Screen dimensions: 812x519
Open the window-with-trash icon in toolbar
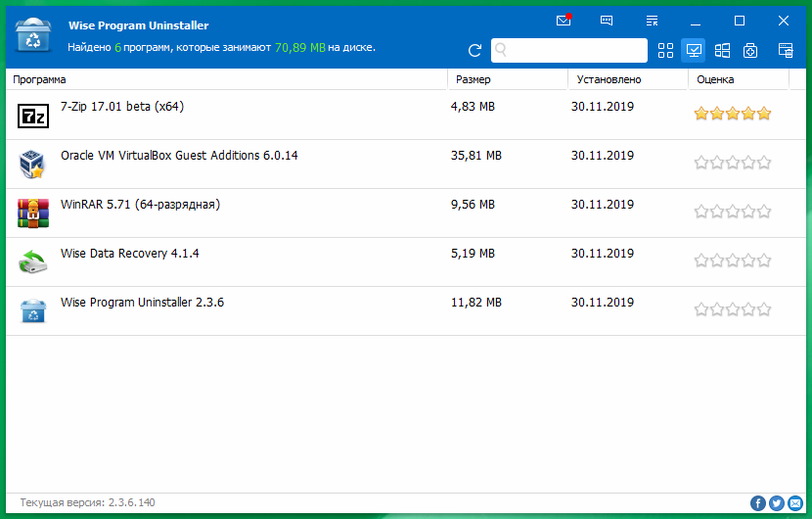click(x=786, y=50)
